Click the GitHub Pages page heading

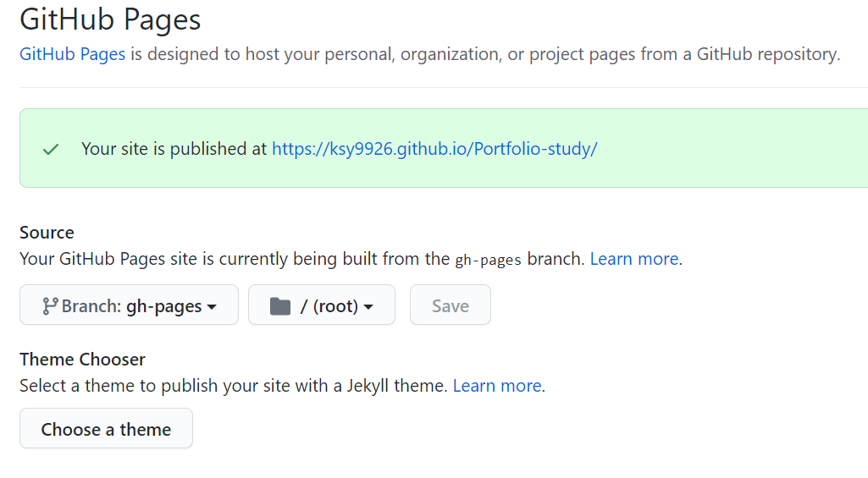(110, 20)
